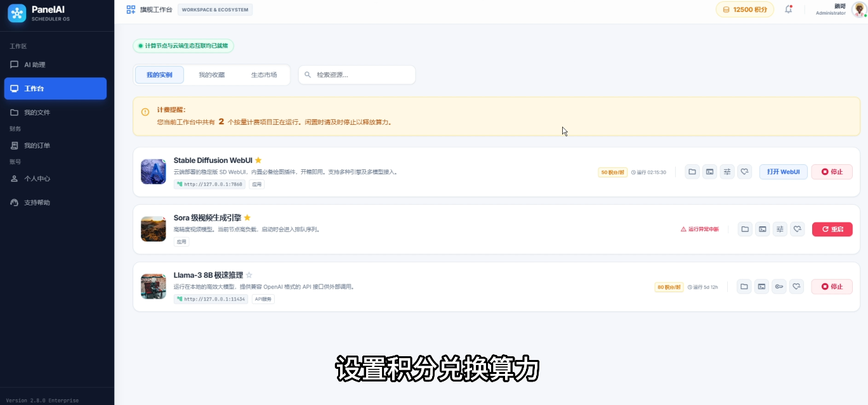868x405 pixels.
Task: Open the terminal icon for Stable Diffusion WebUI
Action: [x=710, y=172]
